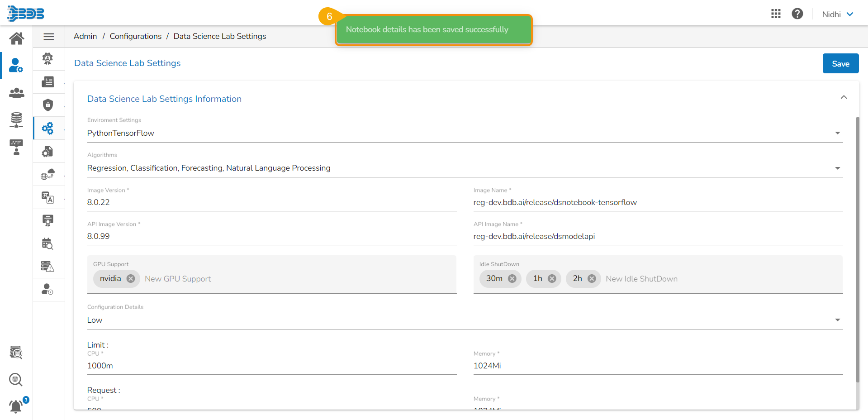Go to Configurations breadcrumb

135,36
